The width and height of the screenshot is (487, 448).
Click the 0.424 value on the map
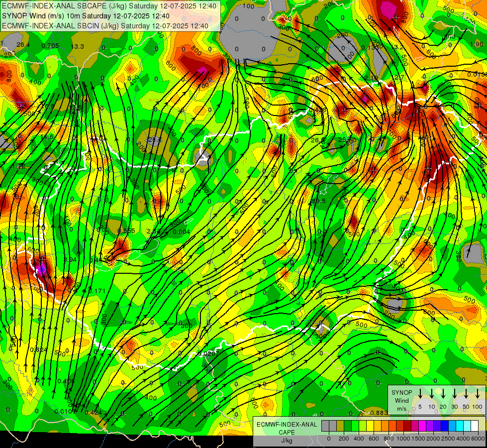(93, 413)
